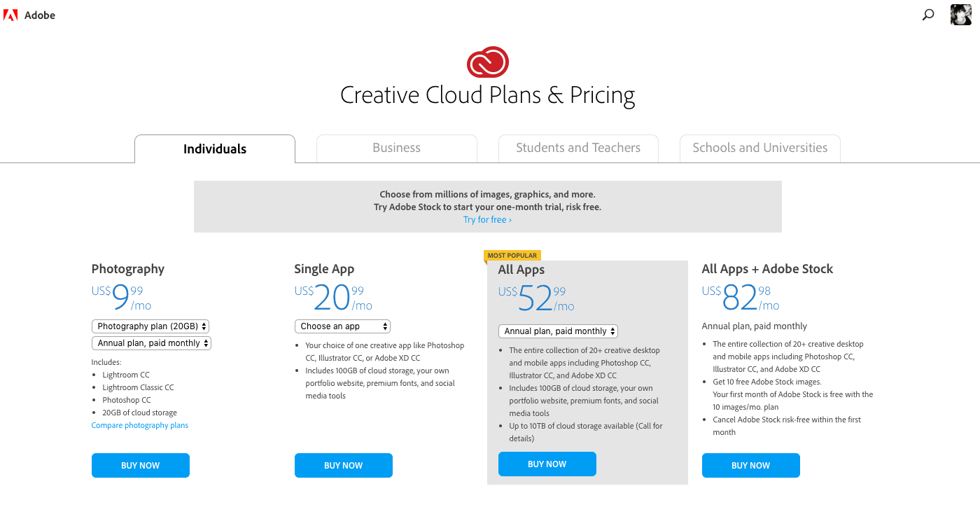This screenshot has width=980, height=512.
Task: Buy All Apps + Adobe Stock plan
Action: (751, 466)
